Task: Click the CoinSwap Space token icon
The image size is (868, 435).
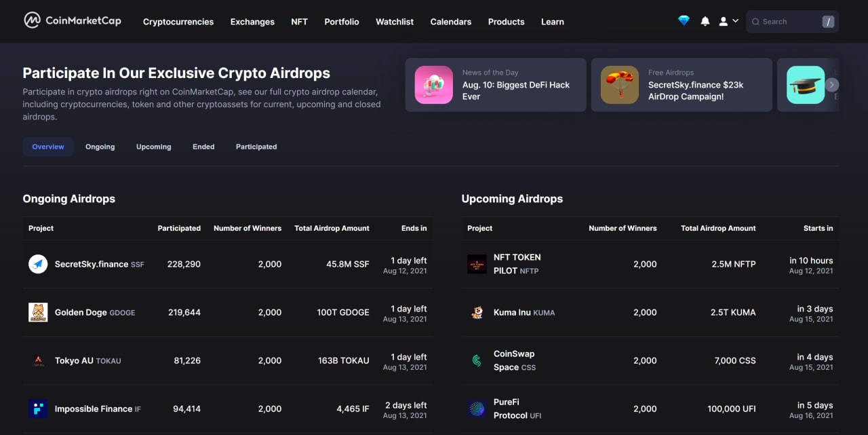Action: pyautogui.click(x=477, y=360)
